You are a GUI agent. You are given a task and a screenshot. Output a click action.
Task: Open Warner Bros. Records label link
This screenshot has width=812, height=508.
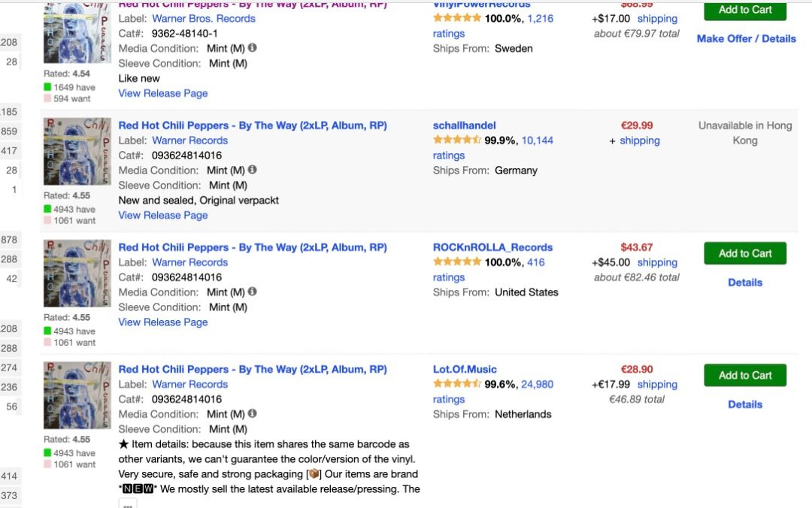pos(204,19)
